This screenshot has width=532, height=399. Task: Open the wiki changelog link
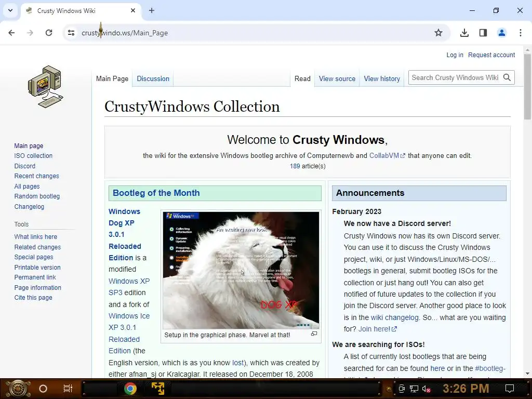[395, 317]
